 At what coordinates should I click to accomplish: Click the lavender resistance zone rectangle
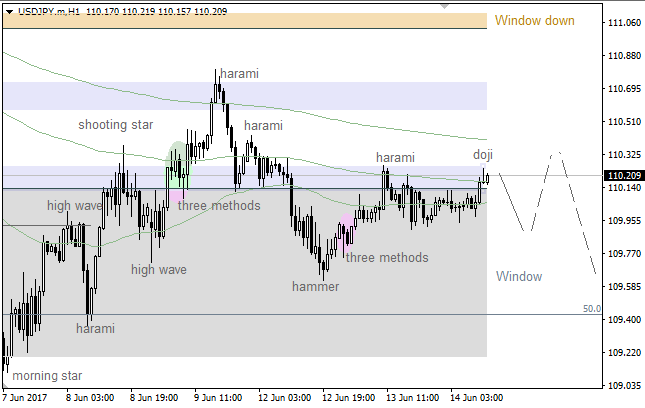pyautogui.click(x=350, y=96)
